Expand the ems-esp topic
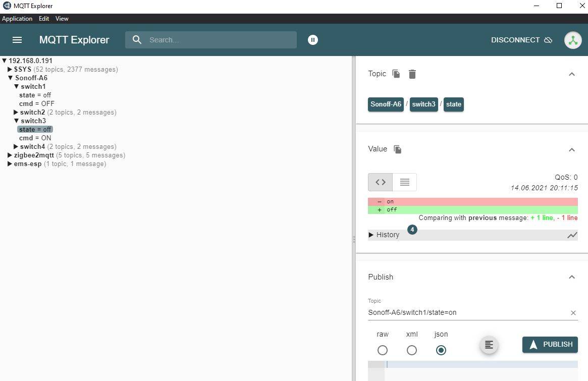Viewport: 588px width, 381px height. 10,164
